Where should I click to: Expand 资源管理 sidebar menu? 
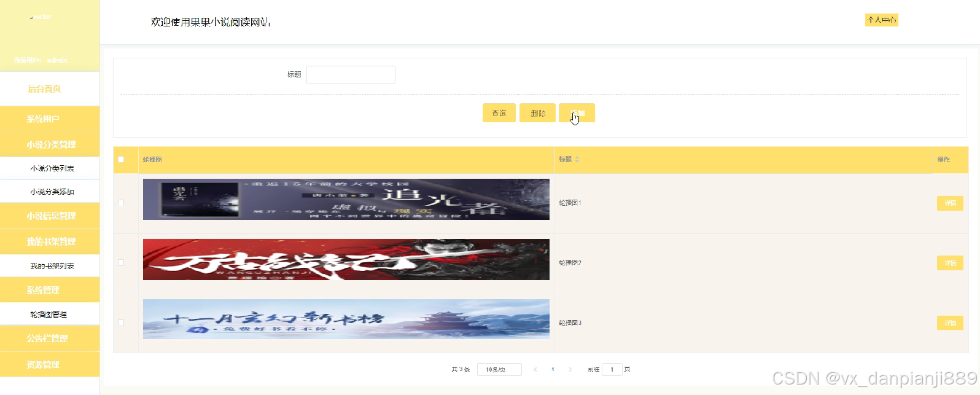50,364
